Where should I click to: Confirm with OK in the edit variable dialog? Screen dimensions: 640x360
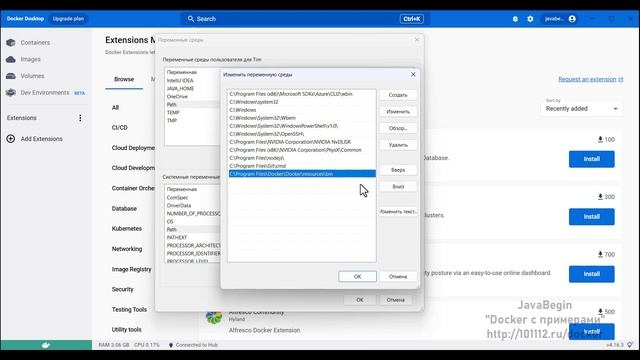357,277
